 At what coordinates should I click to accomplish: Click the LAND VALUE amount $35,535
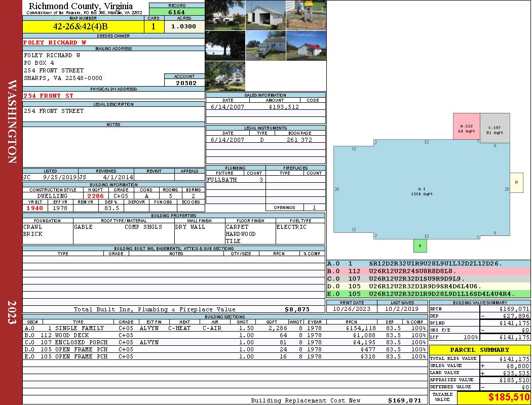516,373
